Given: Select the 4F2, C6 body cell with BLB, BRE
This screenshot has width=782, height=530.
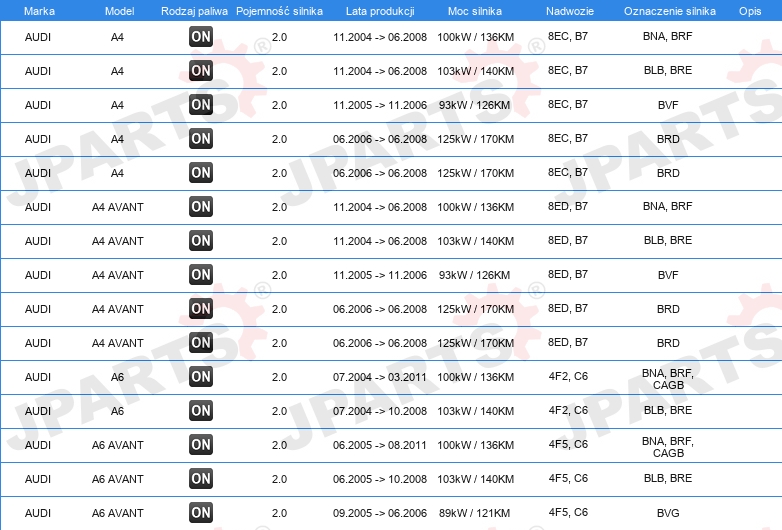Looking at the screenshot, I should pyautogui.click(x=568, y=410).
